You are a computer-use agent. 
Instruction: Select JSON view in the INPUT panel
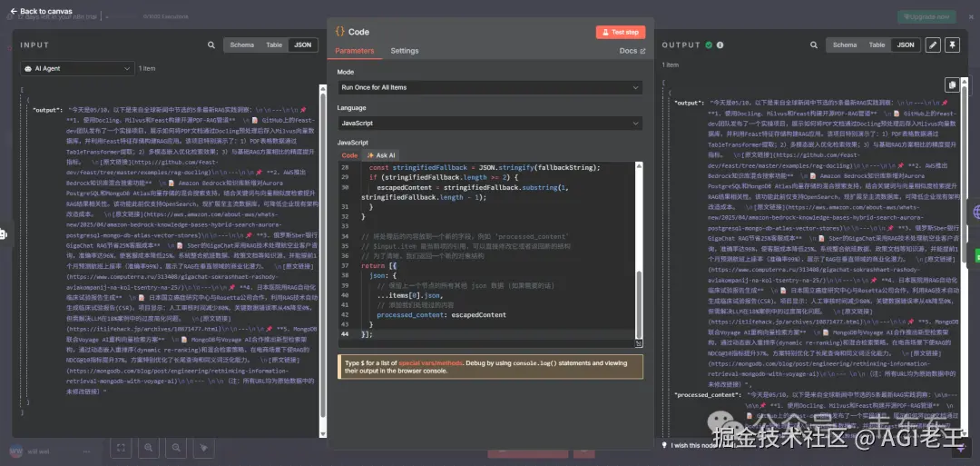[303, 45]
